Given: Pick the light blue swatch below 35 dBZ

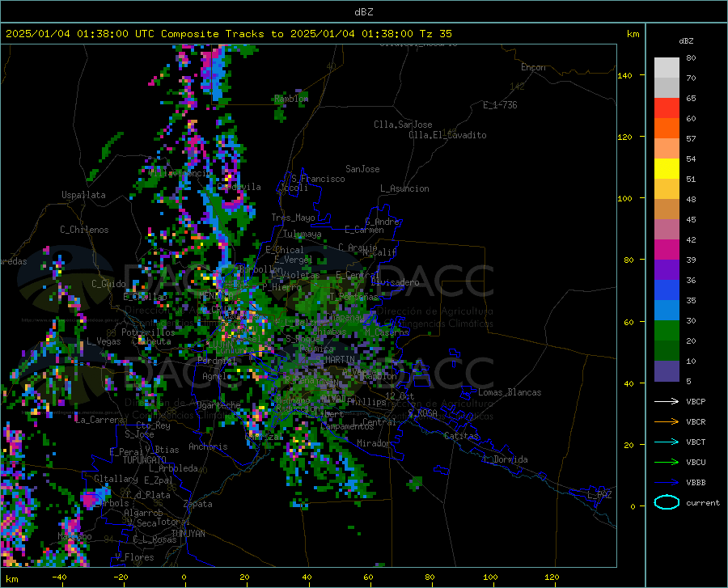Looking at the screenshot, I should coord(667,311).
